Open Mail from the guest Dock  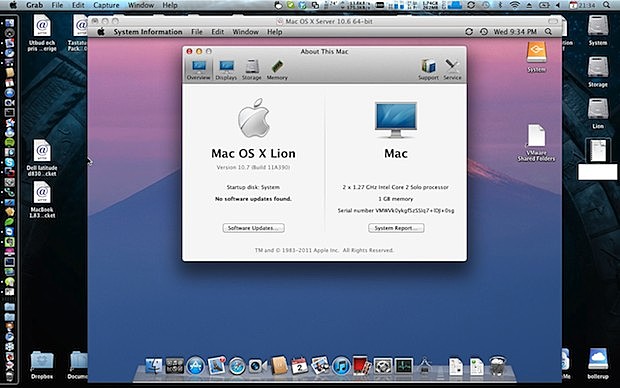point(217,365)
